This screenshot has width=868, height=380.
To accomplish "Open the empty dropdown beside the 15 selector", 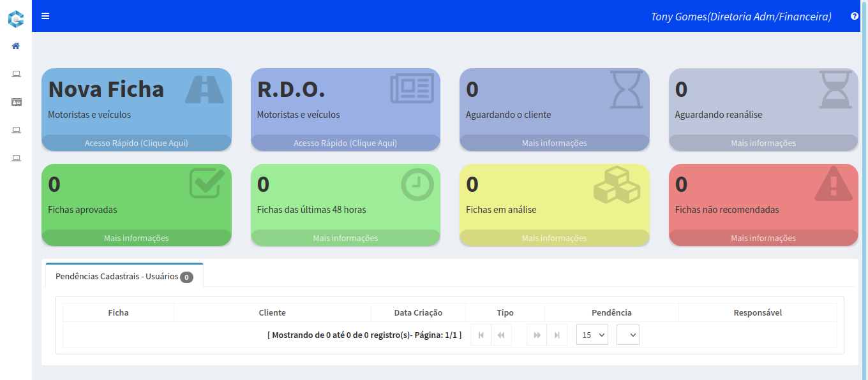I will click(x=628, y=335).
